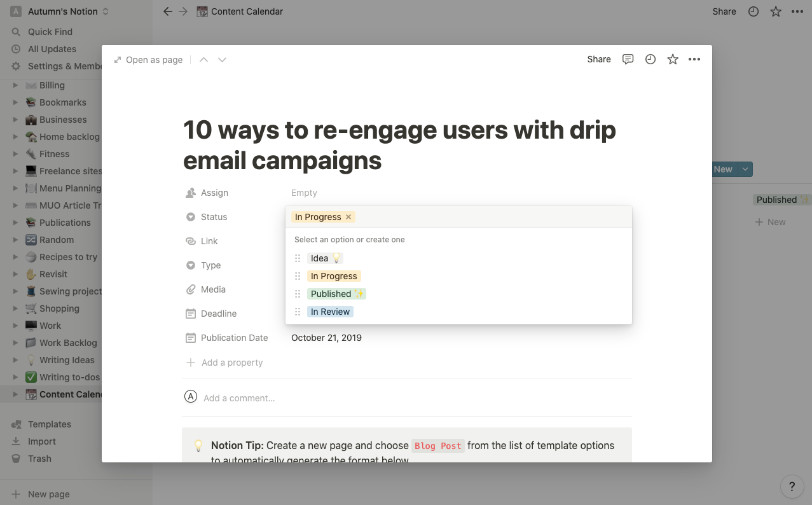Viewport: 812px width, 505px height.
Task: Click the page title heading text
Action: point(399,145)
